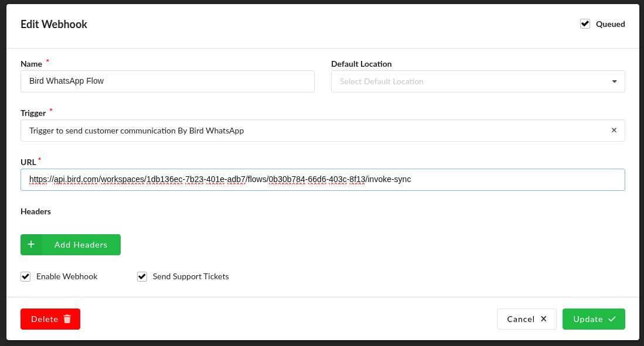Click the X icon on the Cancel button
Screen dimensions: 644x346
(x=543, y=319)
